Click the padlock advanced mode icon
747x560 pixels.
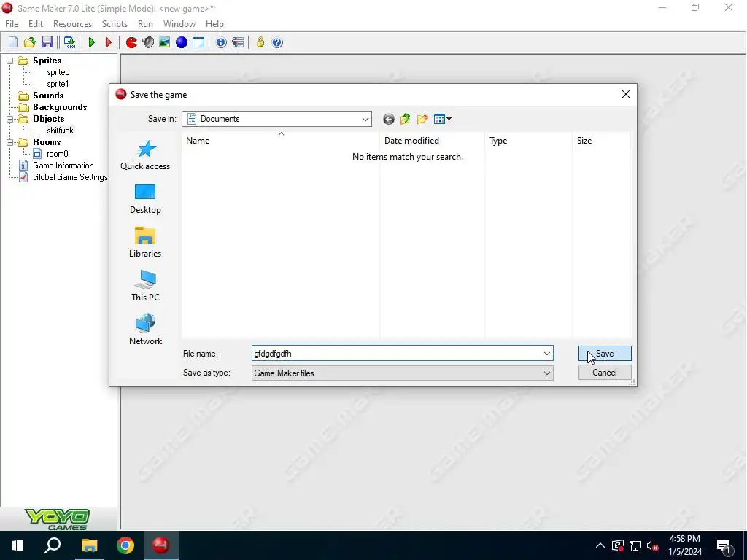coord(260,42)
